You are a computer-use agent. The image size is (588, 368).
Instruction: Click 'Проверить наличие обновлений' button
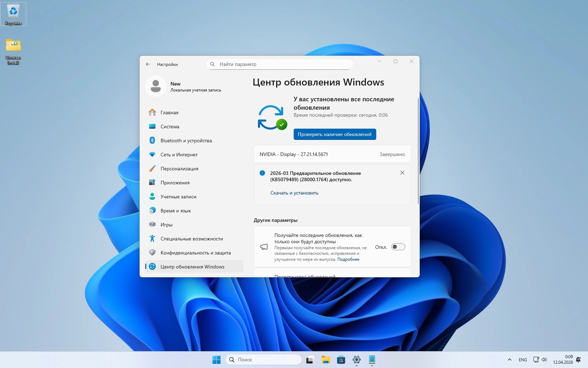click(x=335, y=134)
